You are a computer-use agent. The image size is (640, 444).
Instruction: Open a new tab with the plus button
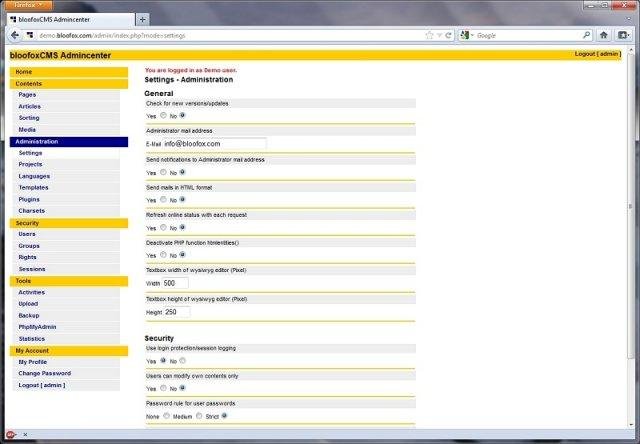(x=142, y=19)
